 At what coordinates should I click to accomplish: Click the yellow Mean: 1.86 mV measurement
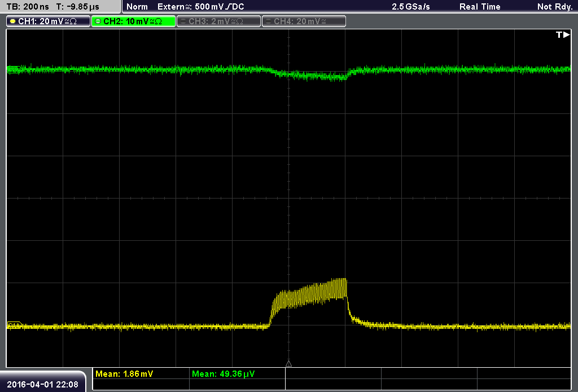click(x=124, y=374)
